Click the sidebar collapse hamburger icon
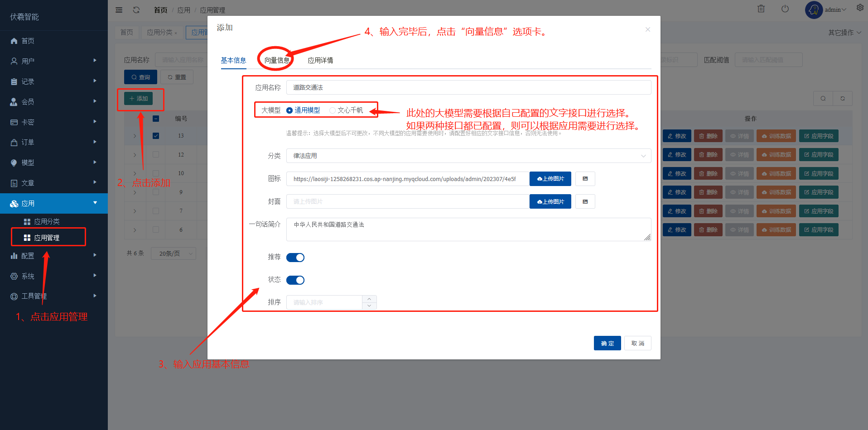Image resolution: width=868 pixels, height=430 pixels. [x=119, y=10]
